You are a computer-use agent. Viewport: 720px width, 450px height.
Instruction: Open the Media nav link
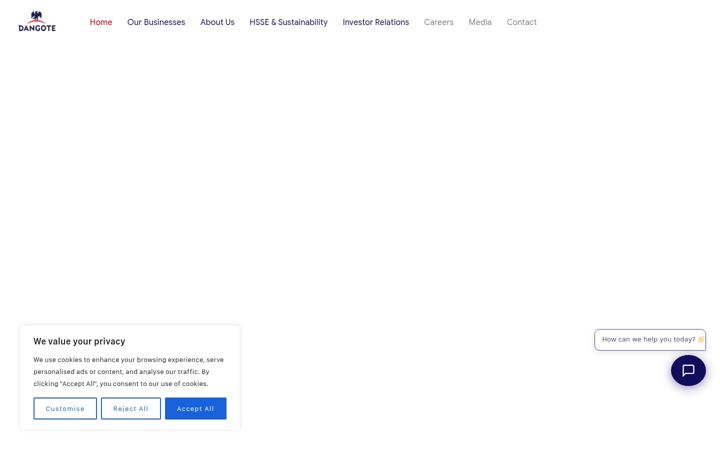click(480, 22)
